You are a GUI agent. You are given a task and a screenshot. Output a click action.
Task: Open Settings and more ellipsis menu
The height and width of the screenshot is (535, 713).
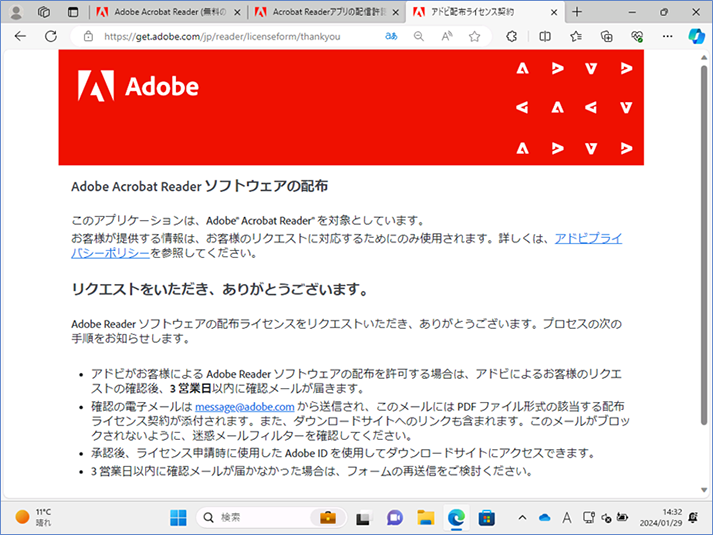(667, 36)
